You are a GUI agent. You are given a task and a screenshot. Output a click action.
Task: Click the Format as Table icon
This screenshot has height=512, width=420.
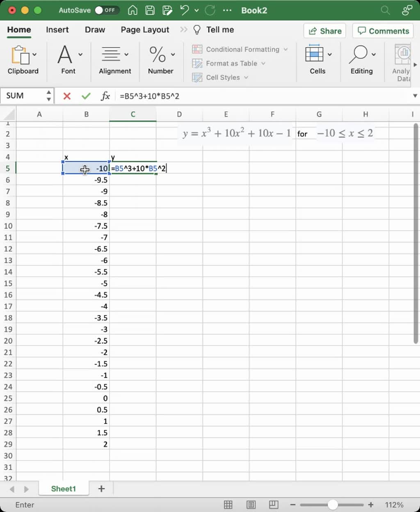[x=197, y=64]
